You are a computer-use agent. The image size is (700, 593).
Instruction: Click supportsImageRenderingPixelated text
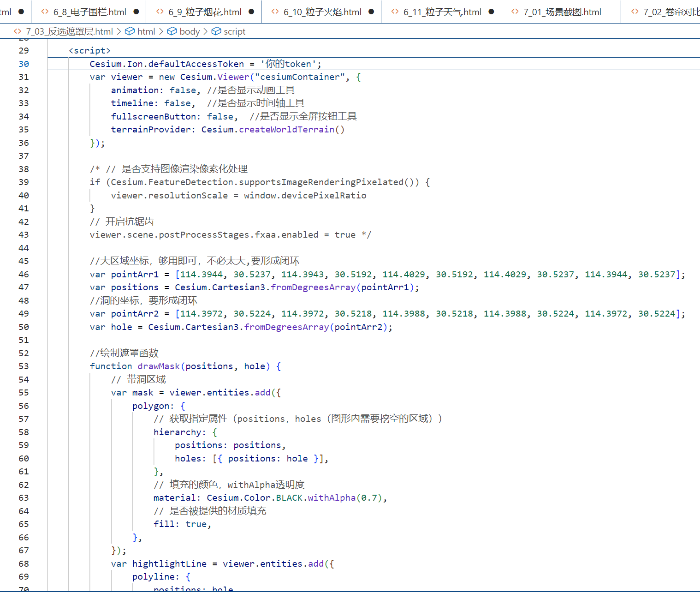[x=321, y=182]
